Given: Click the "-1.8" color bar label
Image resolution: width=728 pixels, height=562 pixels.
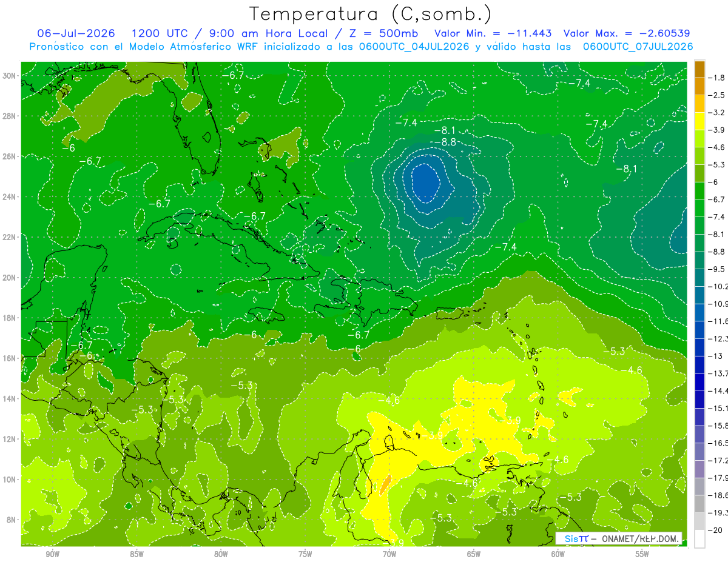Looking at the screenshot, I should (717, 78).
